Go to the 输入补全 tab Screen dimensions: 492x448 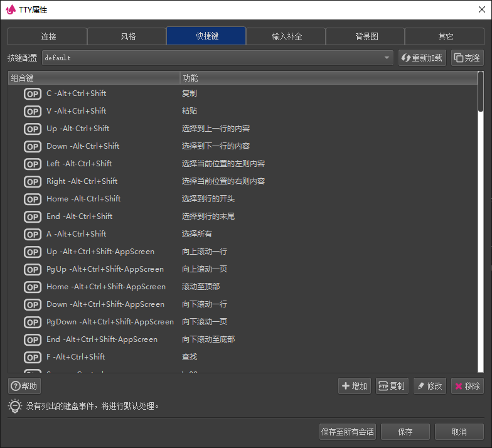coord(286,36)
